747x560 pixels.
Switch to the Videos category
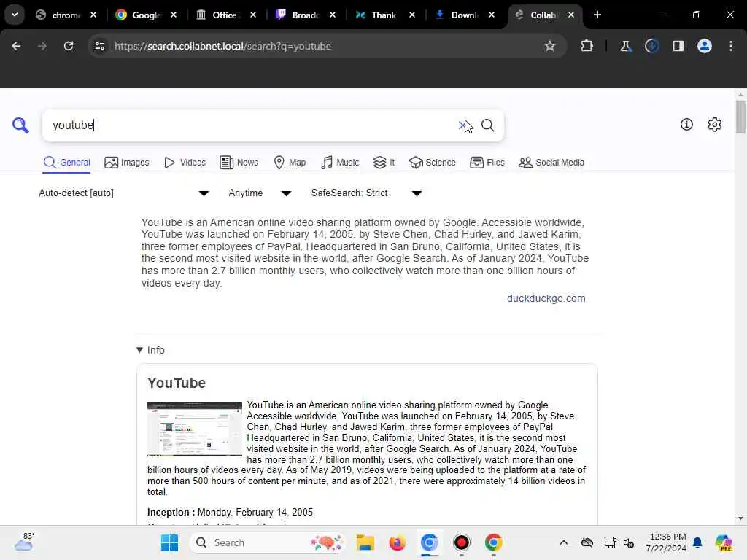[185, 163]
